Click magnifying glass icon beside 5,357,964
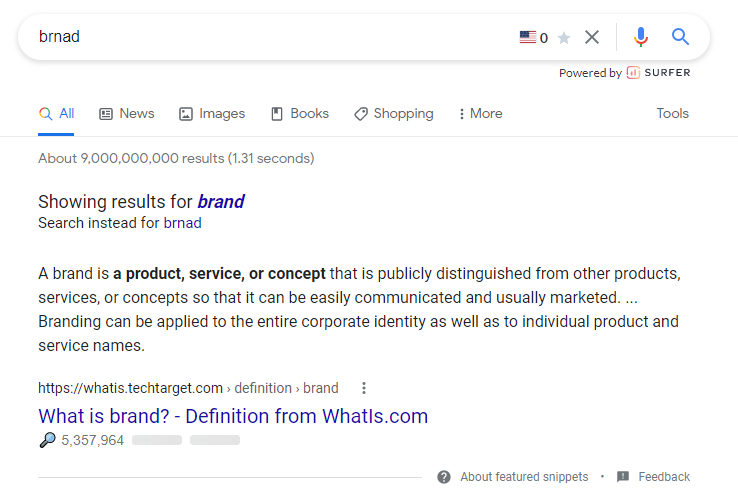This screenshot has width=738, height=497. [x=47, y=440]
